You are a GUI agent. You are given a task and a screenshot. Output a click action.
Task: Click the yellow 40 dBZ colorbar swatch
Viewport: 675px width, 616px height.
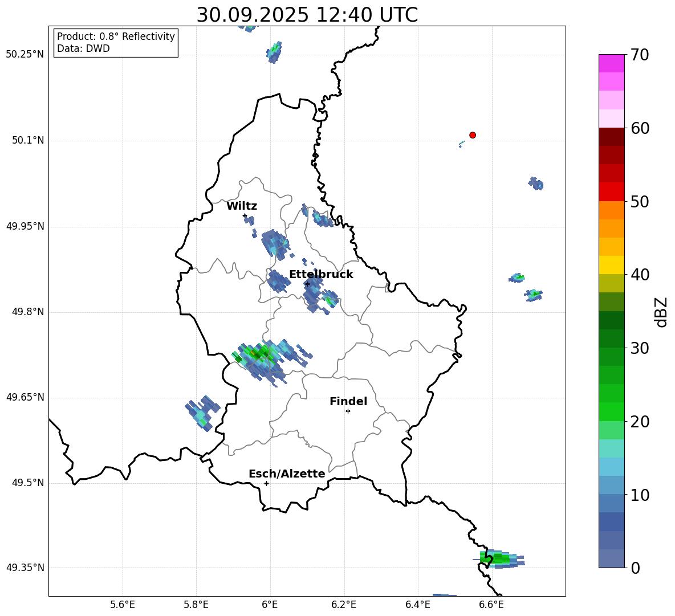tap(611, 265)
